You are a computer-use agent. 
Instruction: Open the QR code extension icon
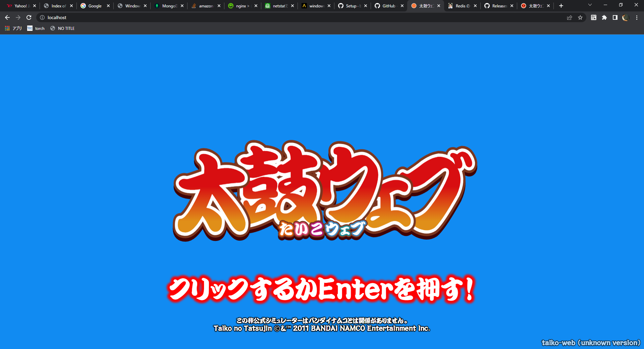pos(594,17)
